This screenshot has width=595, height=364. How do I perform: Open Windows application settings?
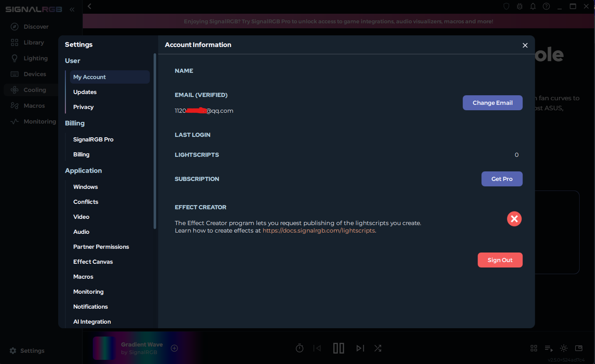click(x=85, y=187)
